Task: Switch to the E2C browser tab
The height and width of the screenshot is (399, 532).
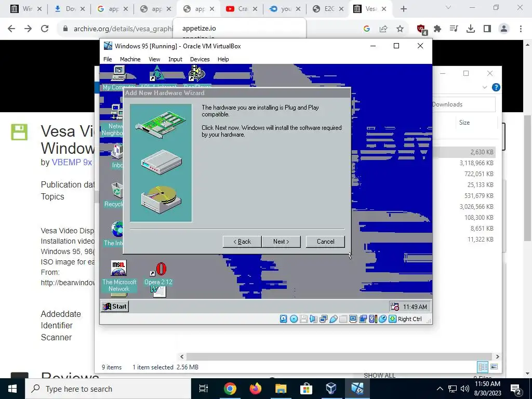Action: click(x=328, y=9)
